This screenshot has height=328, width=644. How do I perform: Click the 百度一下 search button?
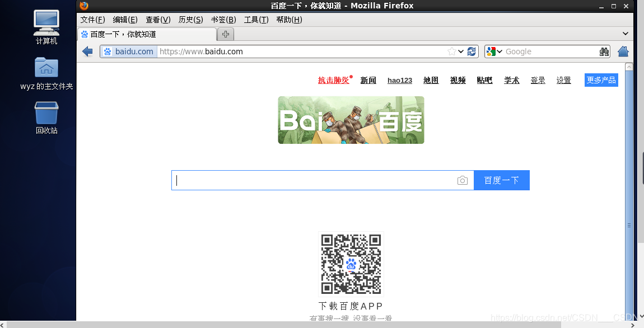click(502, 180)
